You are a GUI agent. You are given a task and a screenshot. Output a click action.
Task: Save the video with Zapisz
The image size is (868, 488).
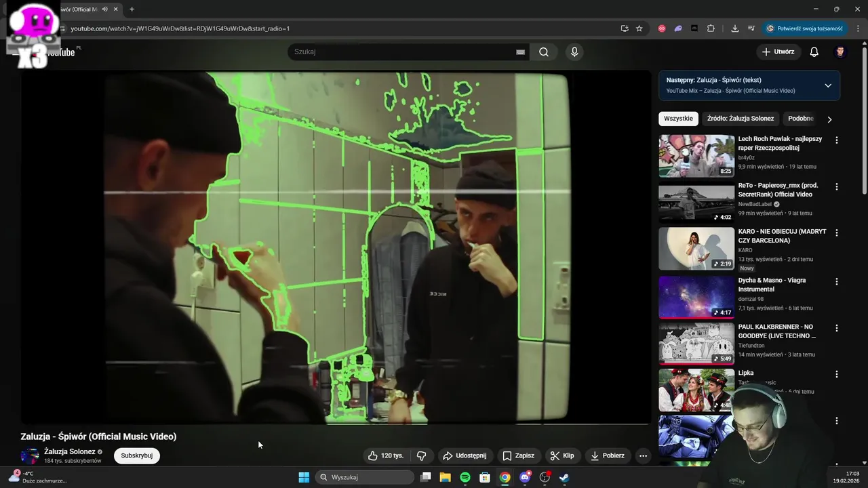518,455
